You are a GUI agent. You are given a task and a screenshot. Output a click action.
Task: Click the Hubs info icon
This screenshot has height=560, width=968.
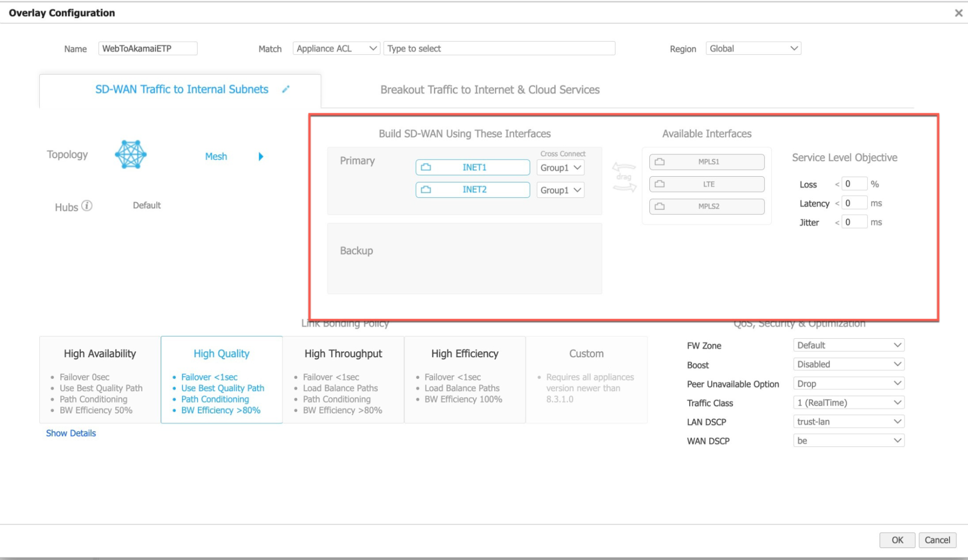(x=87, y=206)
